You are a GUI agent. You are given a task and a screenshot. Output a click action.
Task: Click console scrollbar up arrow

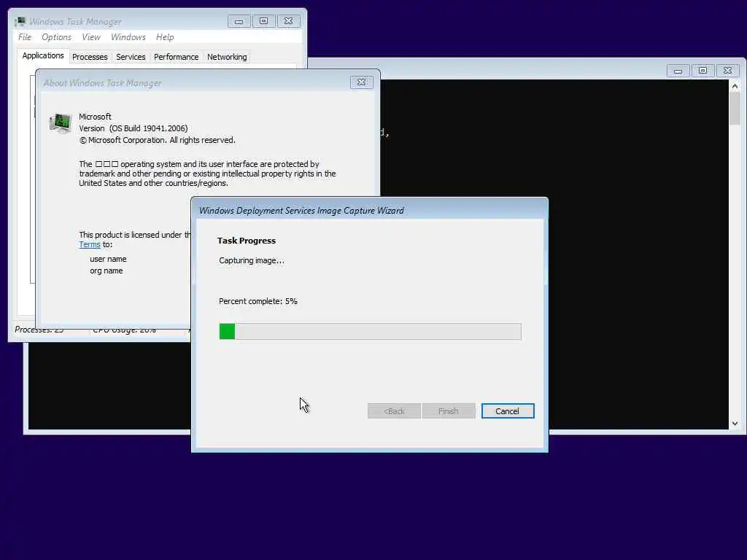pyautogui.click(x=735, y=86)
